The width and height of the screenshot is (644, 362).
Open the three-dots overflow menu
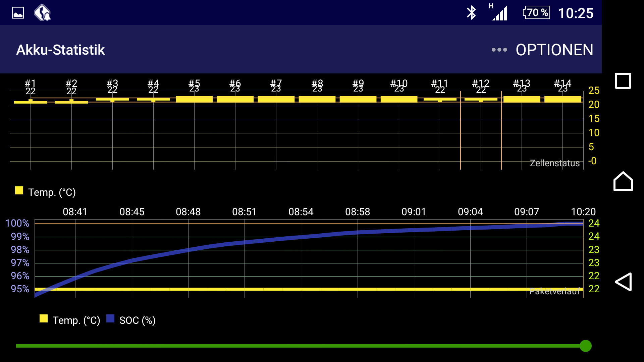(x=499, y=50)
